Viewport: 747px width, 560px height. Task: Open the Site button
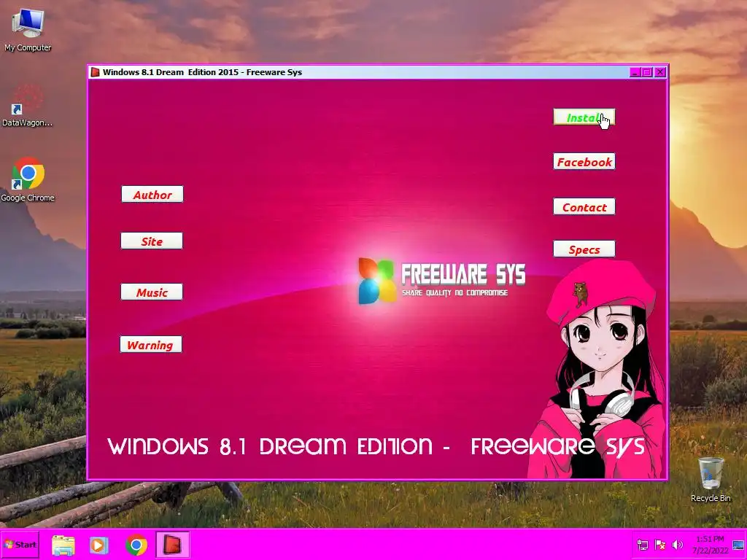point(152,241)
